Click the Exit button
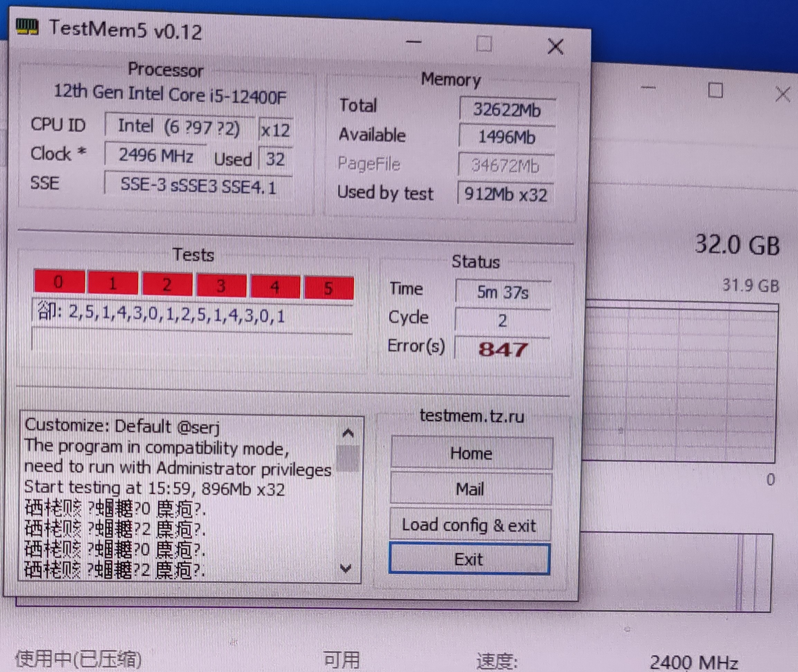Viewport: 798px width, 672px height. pos(469,559)
